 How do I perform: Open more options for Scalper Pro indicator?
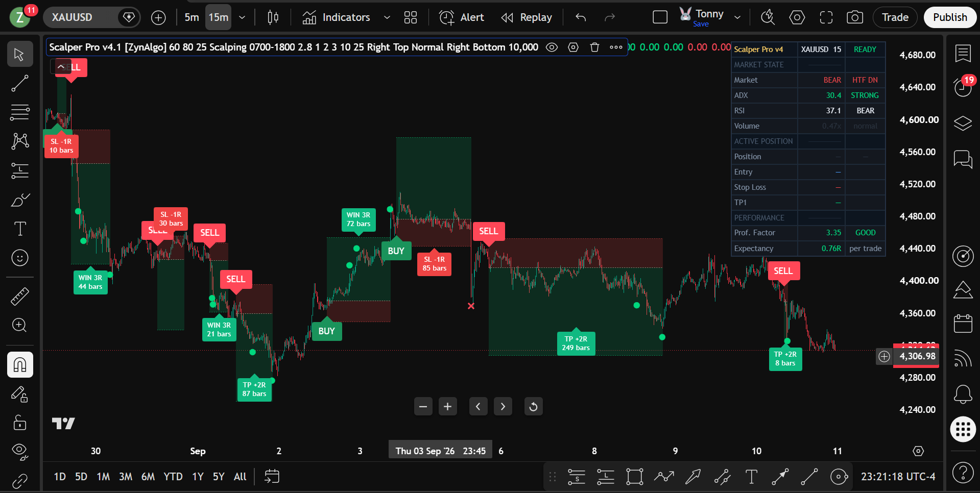[x=616, y=47]
